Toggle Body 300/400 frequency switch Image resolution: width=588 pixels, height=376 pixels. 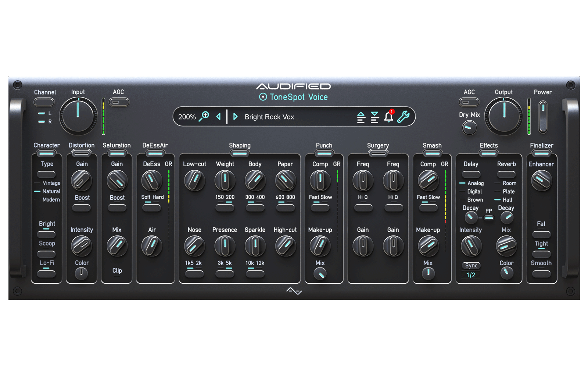tap(255, 207)
